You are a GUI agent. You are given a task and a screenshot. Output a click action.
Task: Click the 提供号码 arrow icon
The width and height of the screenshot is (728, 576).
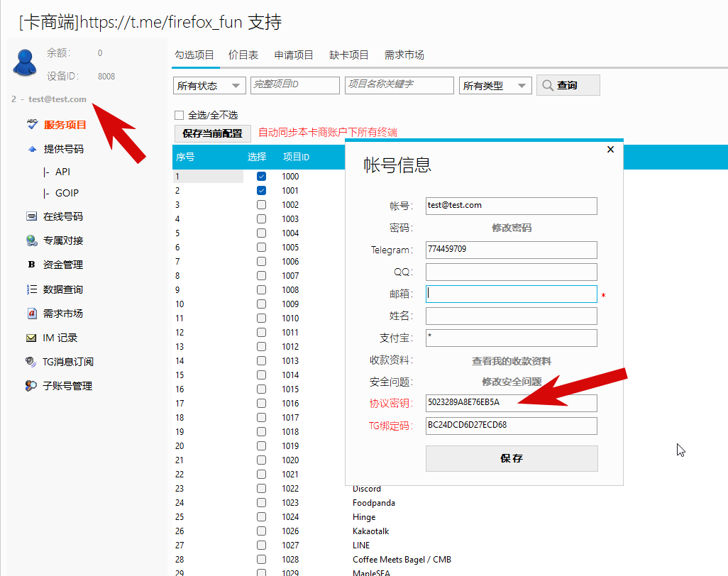(32, 149)
